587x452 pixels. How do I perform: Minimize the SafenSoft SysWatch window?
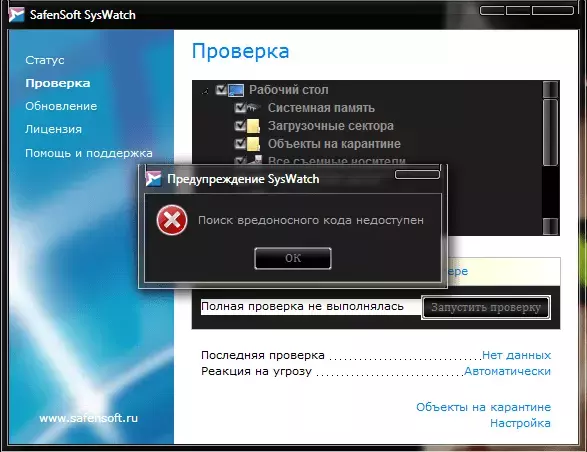click(493, 10)
